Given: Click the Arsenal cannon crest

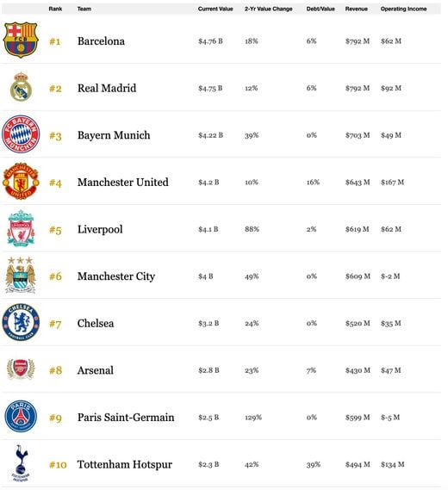Looking at the screenshot, I should coord(21,369).
